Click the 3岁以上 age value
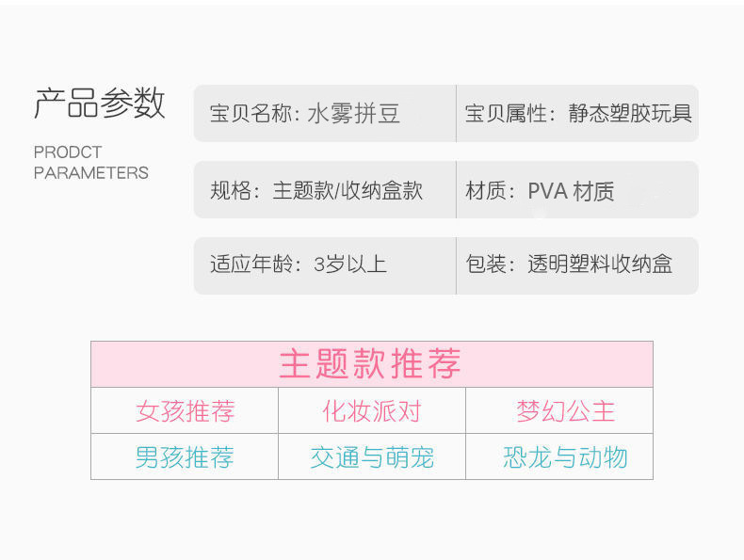744x560 pixels. (x=349, y=264)
